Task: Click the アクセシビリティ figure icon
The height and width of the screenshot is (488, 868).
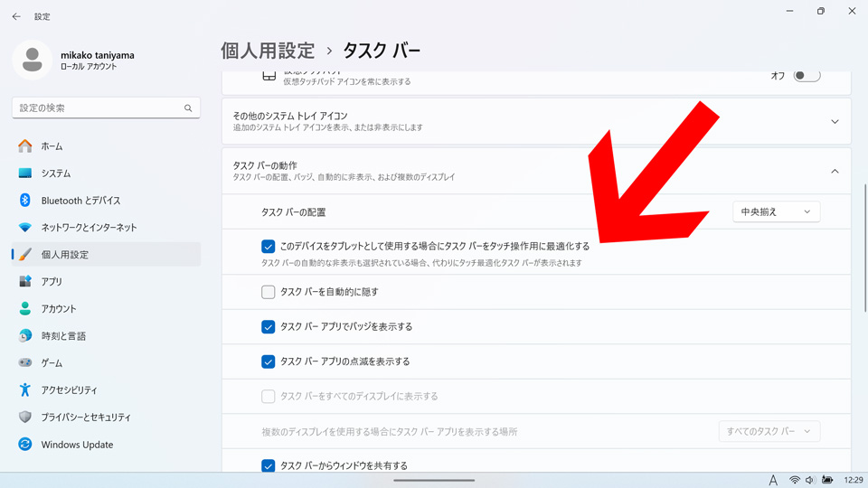Action: 25,390
